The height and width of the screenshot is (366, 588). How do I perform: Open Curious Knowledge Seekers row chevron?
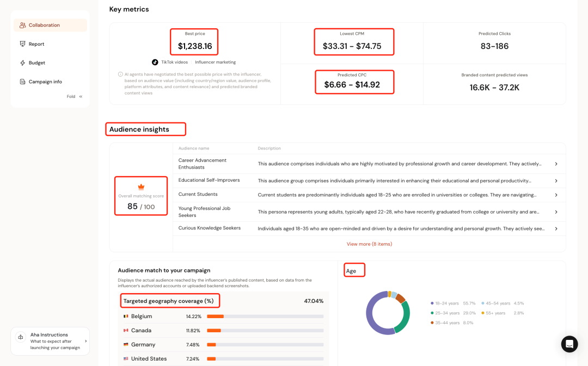555,229
